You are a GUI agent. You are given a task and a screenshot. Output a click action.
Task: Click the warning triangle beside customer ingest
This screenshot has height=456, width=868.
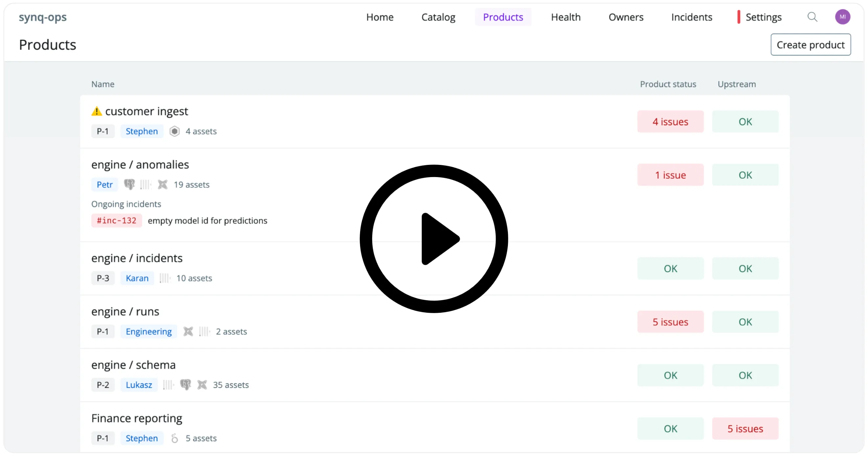[97, 111]
